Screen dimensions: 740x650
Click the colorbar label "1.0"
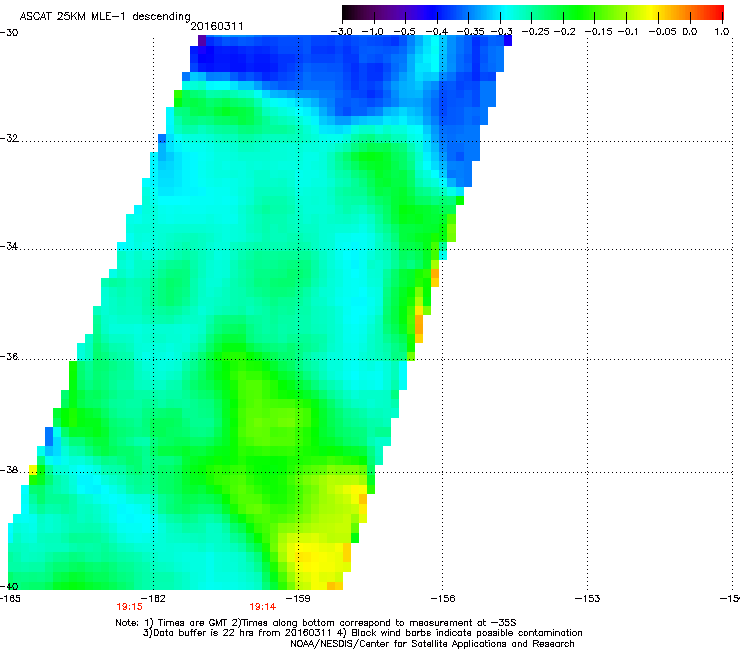pyautogui.click(x=722, y=32)
